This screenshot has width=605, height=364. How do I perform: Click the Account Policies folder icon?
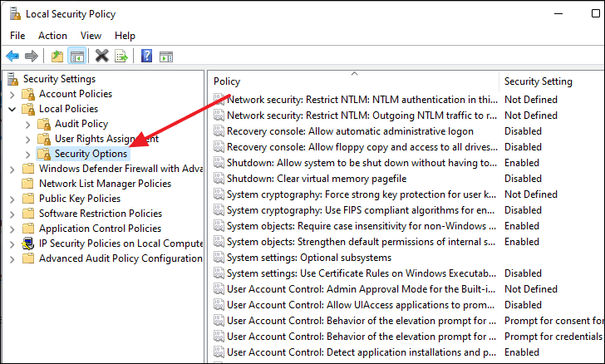click(x=28, y=94)
